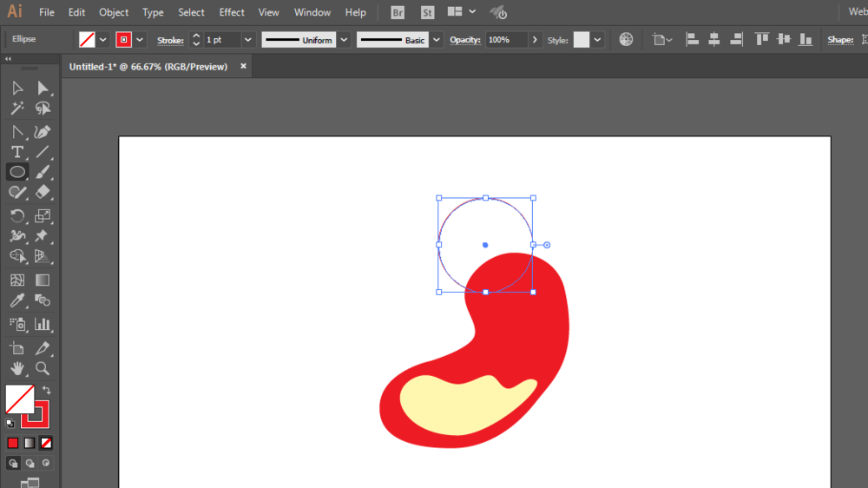
Task: Select the Direct Selection tool
Action: (x=43, y=88)
